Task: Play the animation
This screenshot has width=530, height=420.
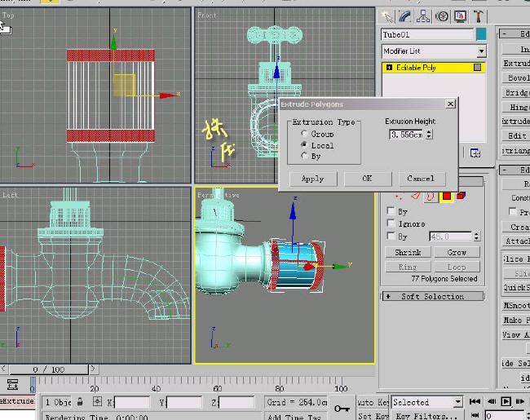Action: pyautogui.click(x=506, y=401)
